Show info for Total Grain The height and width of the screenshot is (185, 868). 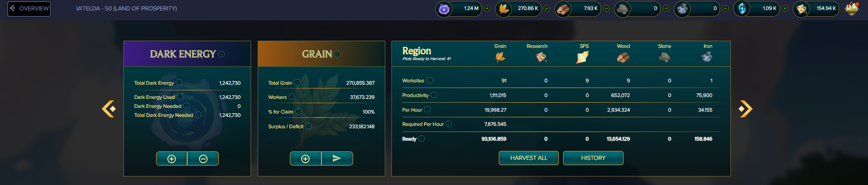(x=297, y=82)
